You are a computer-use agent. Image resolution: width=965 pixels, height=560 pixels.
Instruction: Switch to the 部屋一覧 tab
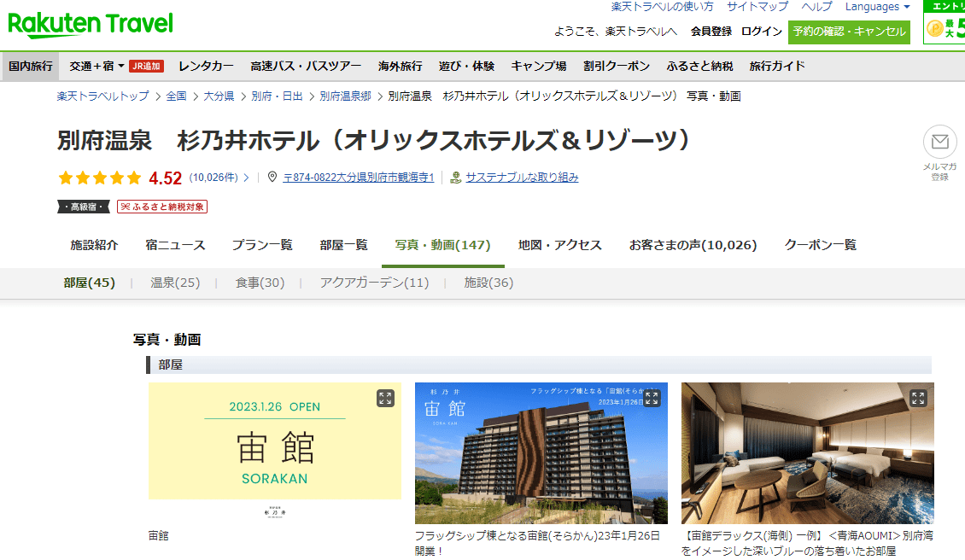point(343,245)
